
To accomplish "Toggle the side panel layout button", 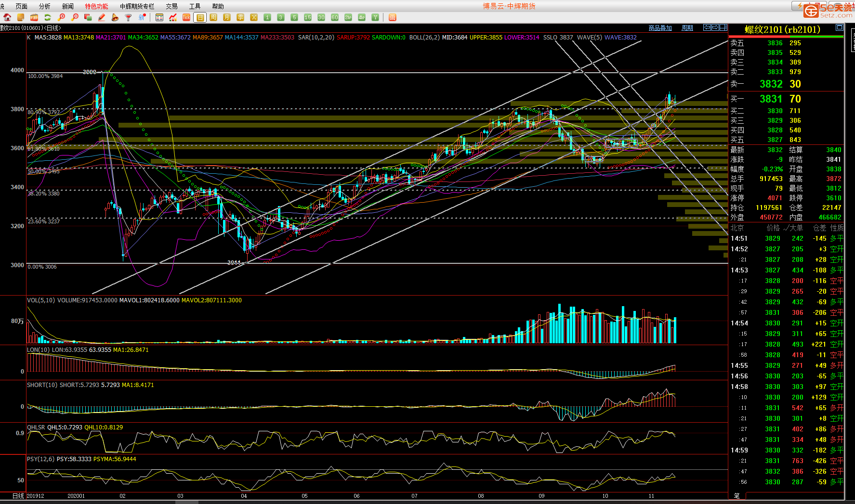I will pyautogui.click(x=723, y=27).
